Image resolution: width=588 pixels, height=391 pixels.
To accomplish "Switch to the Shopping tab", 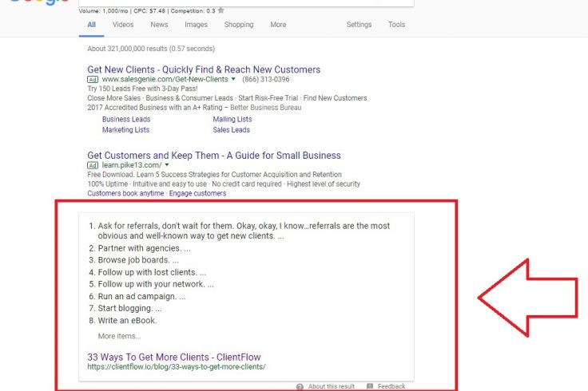I will (238, 25).
